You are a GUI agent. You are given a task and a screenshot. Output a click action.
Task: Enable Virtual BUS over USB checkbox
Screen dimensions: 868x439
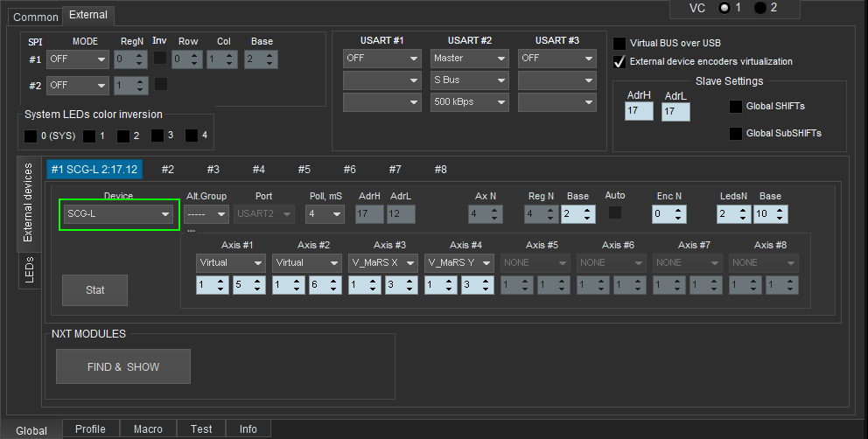pyautogui.click(x=619, y=43)
